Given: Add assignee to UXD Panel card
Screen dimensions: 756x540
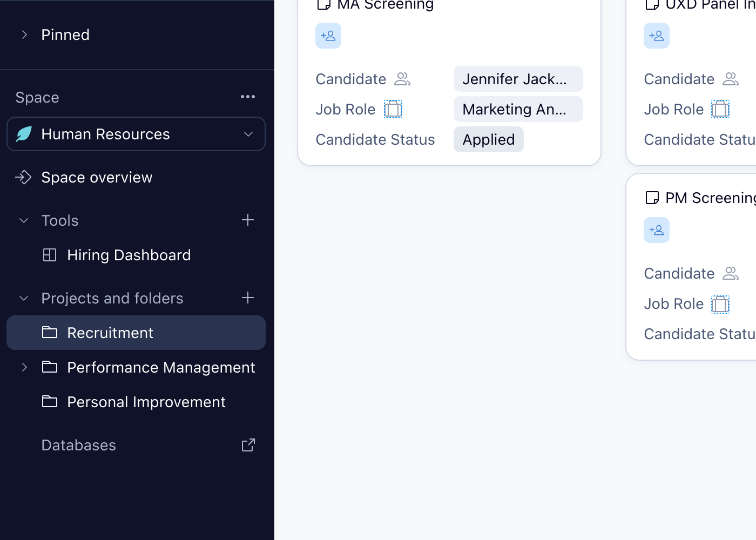Looking at the screenshot, I should pos(657,36).
